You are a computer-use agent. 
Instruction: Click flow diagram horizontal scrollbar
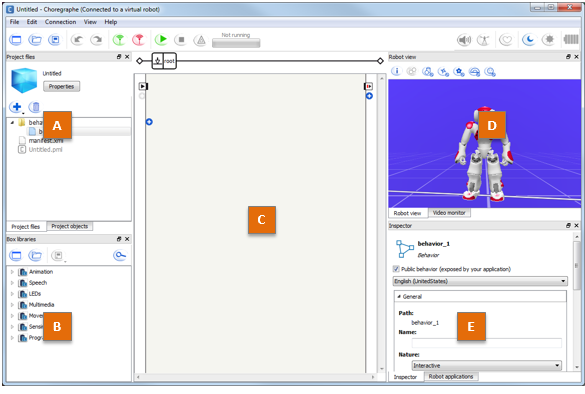[256, 377]
